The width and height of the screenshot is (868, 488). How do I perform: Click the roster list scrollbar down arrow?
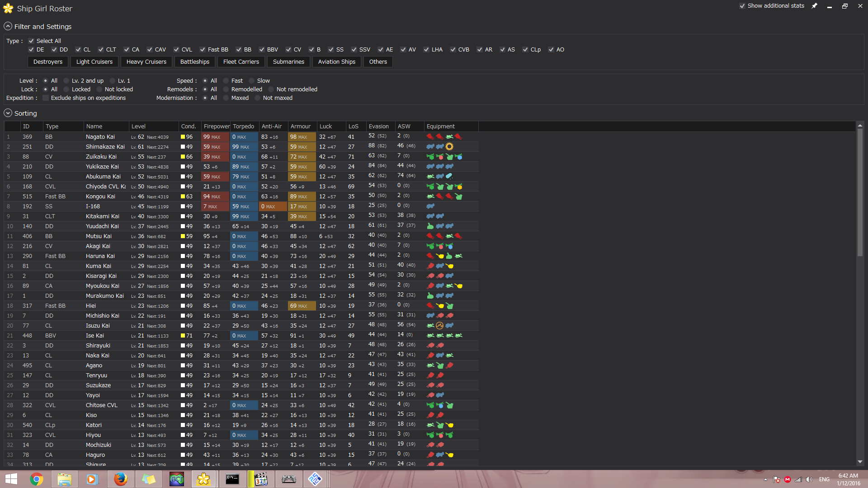[860, 462]
